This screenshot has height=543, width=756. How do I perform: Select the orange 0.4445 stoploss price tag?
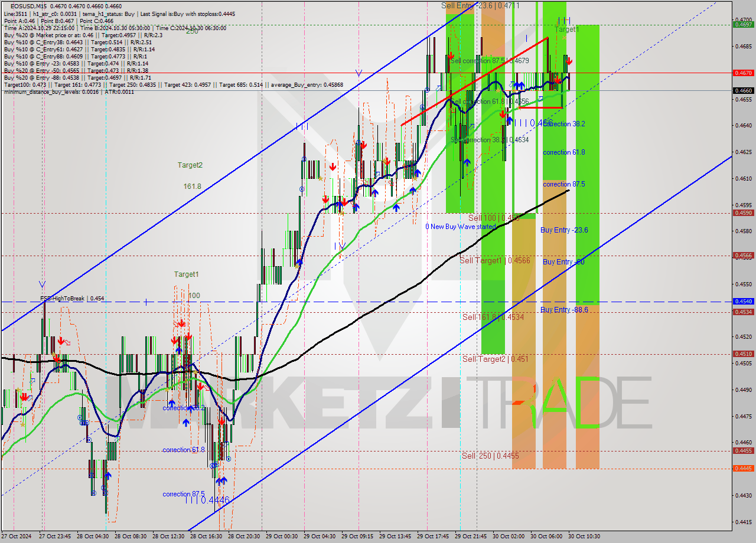(743, 468)
